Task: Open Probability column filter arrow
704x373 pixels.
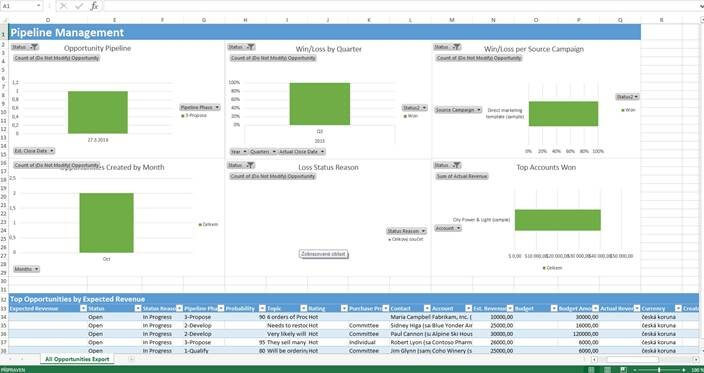Action: pos(262,309)
